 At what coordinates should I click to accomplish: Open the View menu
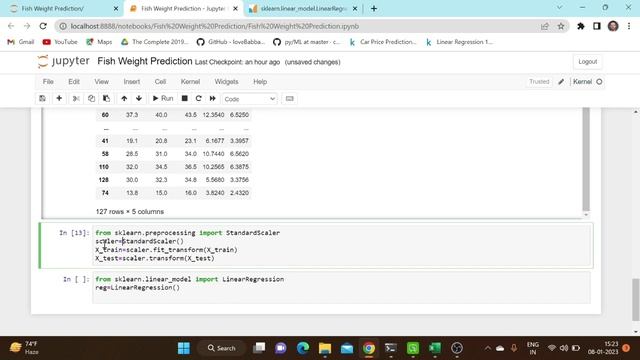coord(102,82)
